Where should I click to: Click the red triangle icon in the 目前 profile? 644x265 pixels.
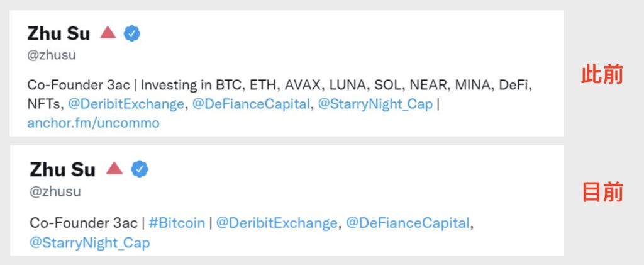114,168
